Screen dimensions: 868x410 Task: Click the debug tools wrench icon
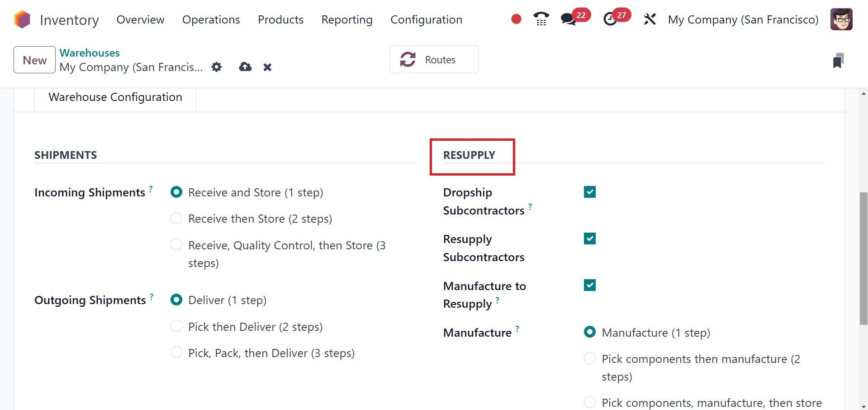(650, 19)
